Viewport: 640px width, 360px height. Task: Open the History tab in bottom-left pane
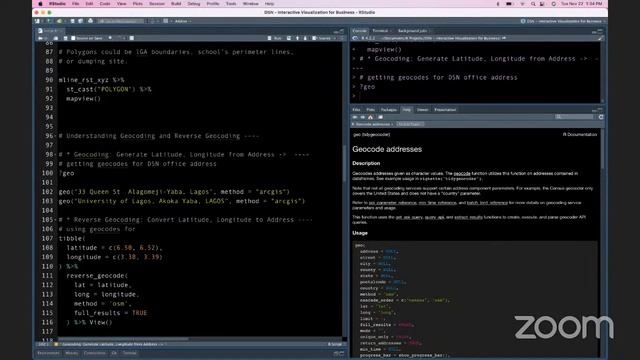click(71, 353)
